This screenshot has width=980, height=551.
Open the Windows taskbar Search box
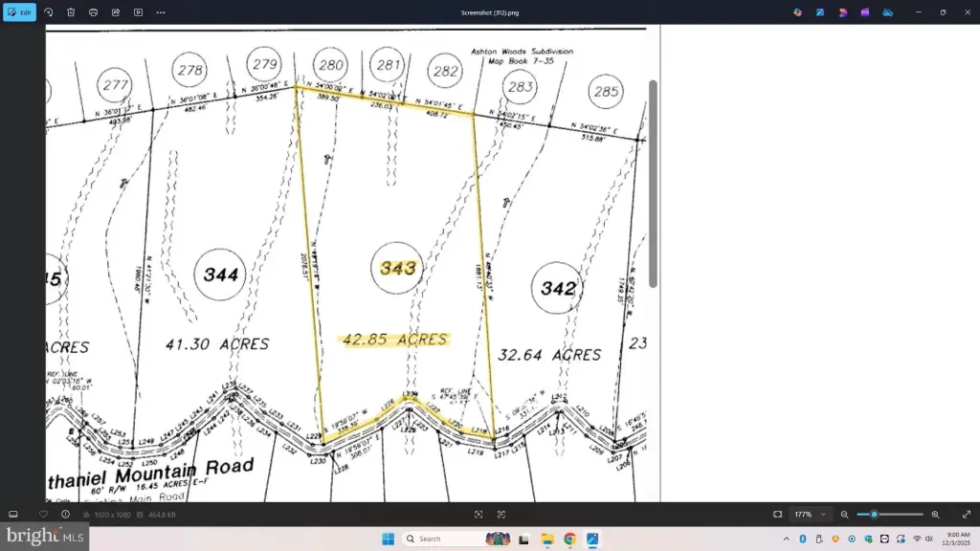(440, 539)
